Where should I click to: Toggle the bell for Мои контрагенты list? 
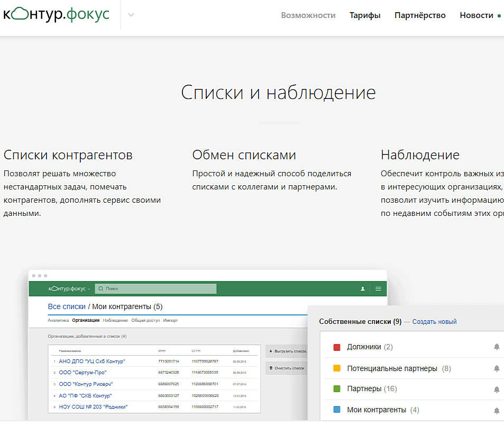[x=497, y=410]
